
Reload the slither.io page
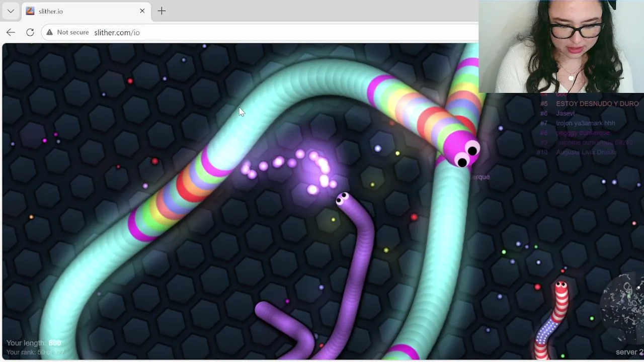[30, 32]
